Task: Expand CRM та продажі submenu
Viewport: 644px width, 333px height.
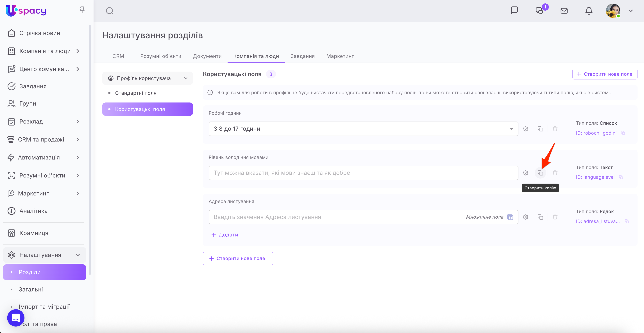Action: (78, 139)
